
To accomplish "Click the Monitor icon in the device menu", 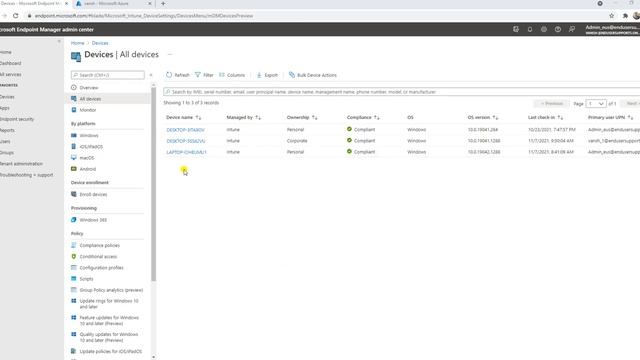I will 74,110.
